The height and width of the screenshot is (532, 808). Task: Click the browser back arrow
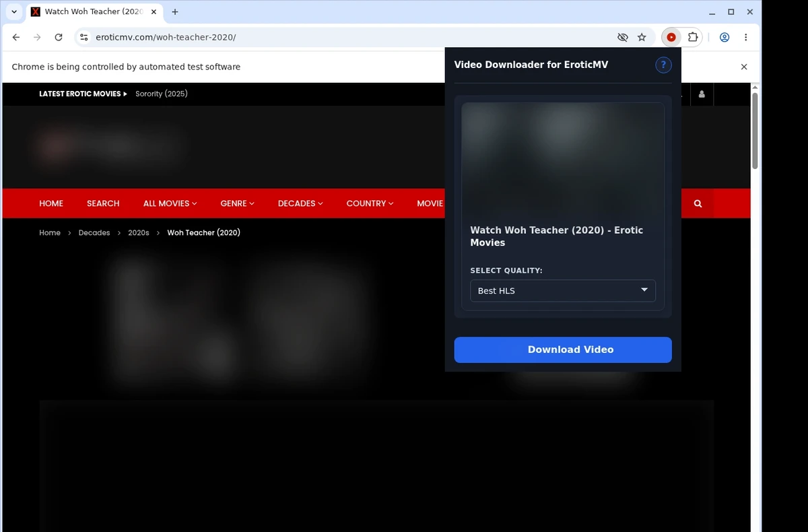pyautogui.click(x=16, y=38)
